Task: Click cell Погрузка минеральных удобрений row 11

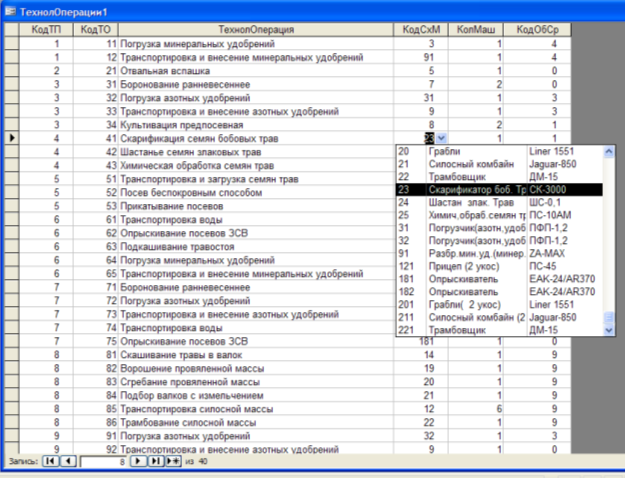Action: (256, 44)
